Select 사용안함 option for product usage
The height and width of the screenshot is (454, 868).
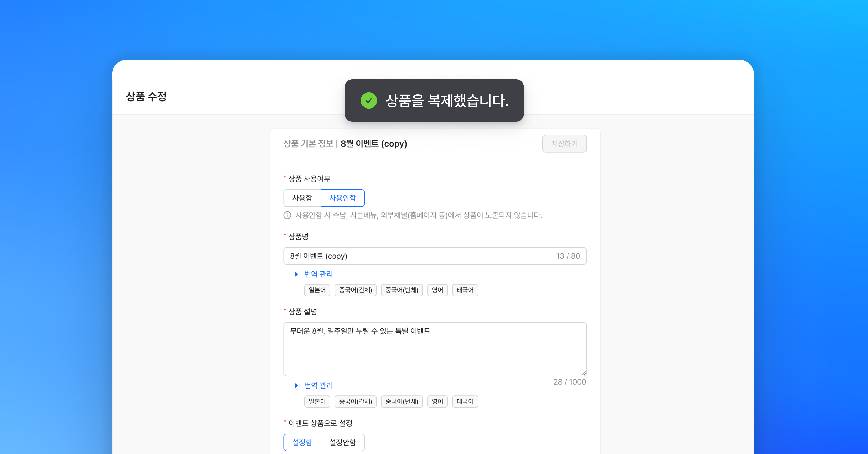click(x=342, y=198)
